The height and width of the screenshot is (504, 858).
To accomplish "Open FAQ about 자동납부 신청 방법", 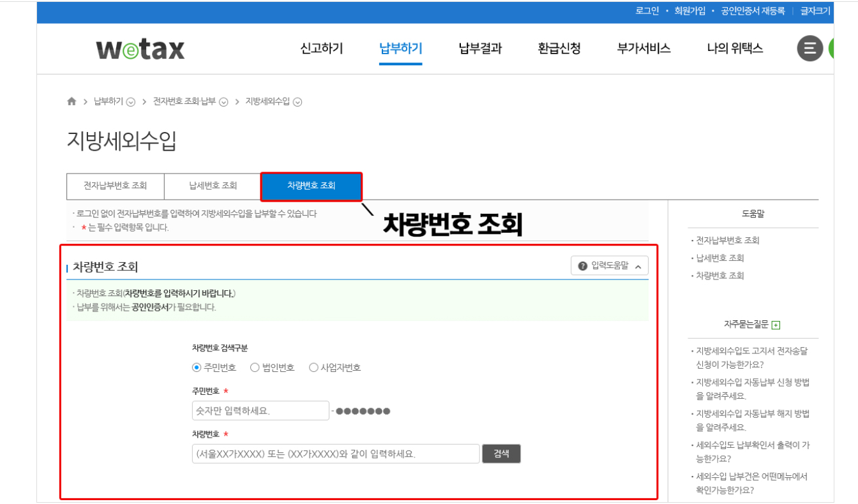I will pos(753,389).
